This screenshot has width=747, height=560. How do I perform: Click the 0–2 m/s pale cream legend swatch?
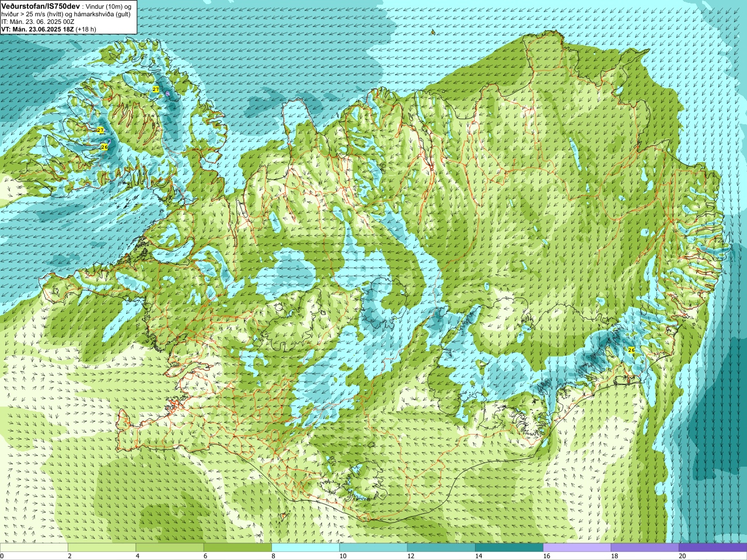pyautogui.click(x=34, y=548)
